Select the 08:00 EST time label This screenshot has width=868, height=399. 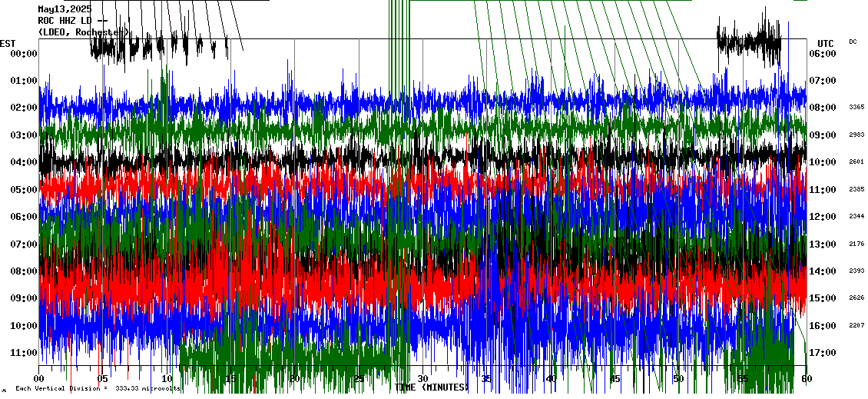pyautogui.click(x=25, y=271)
